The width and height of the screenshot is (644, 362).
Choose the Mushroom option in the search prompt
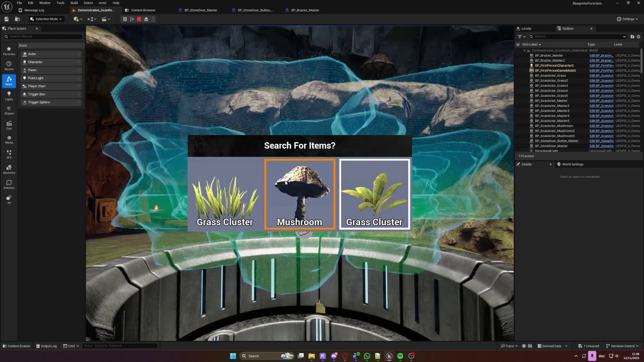pos(299,193)
